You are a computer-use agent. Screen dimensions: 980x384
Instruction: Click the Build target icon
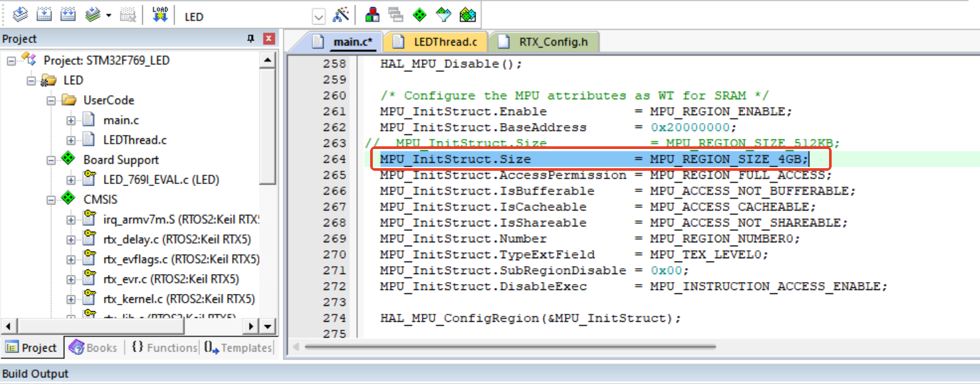[x=44, y=15]
